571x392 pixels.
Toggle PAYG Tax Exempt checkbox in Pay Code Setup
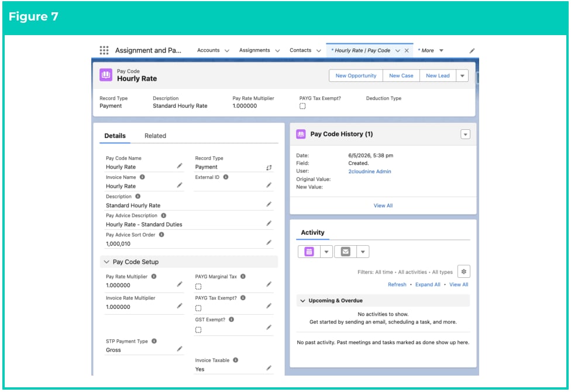(198, 308)
